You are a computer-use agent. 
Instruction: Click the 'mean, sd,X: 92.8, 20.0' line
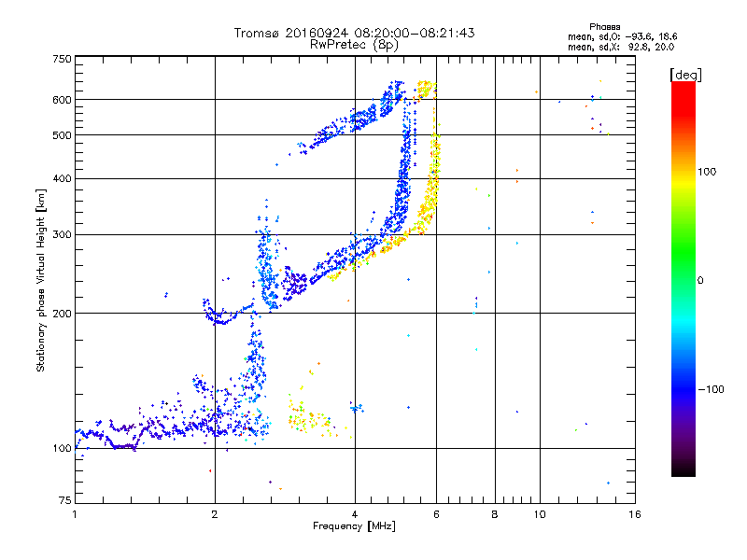621,47
